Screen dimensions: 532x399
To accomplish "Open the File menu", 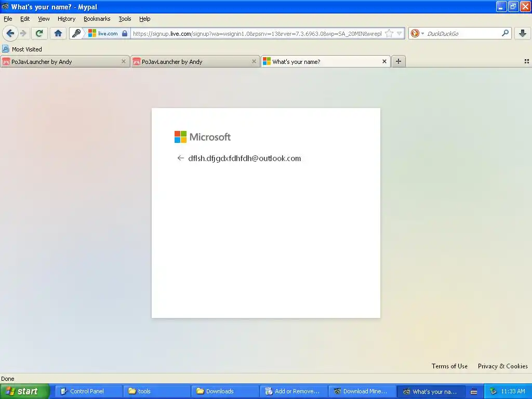I will point(8,19).
